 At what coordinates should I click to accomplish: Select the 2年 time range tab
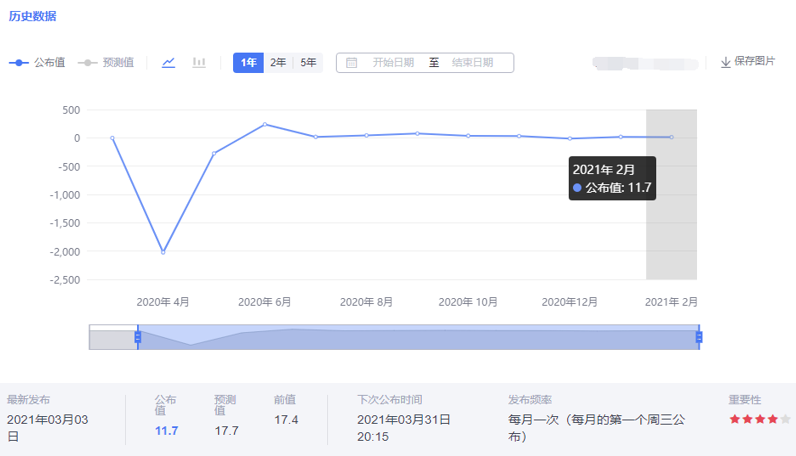tap(278, 62)
